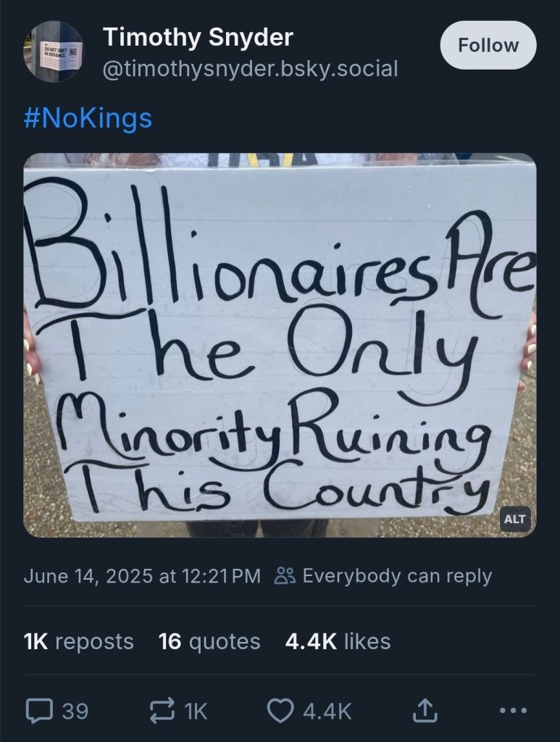560x742 pixels.
Task: View the 16 quotes list
Action: point(209,641)
